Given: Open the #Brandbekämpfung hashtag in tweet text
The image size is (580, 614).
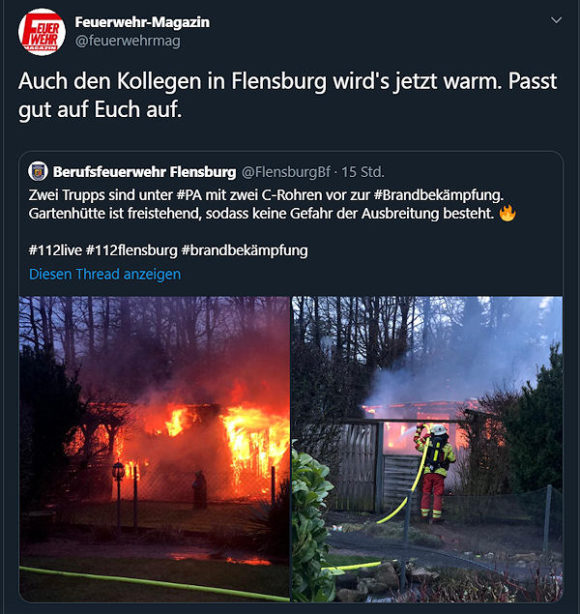Looking at the screenshot, I should coord(439,195).
